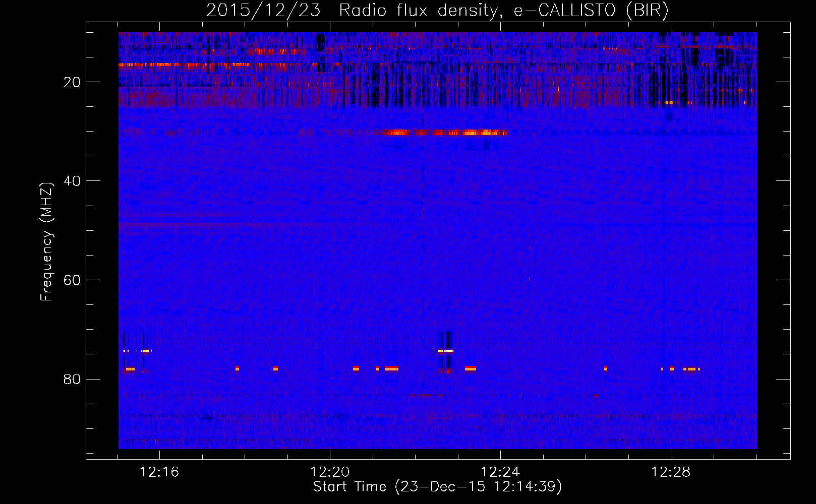Click the 'Frequency (MHZ)' axis label

click(x=46, y=242)
